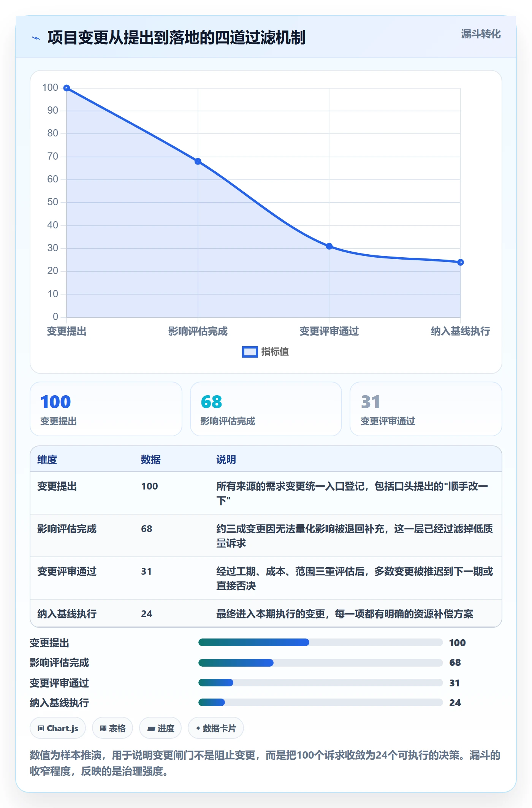Click the x-axis label 纳入基线执行
This screenshot has width=532, height=808.
pos(460,331)
